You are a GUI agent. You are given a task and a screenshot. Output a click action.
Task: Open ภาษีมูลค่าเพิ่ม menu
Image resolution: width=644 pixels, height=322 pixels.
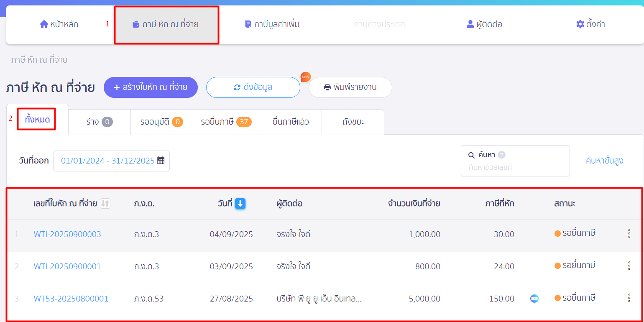point(272,24)
